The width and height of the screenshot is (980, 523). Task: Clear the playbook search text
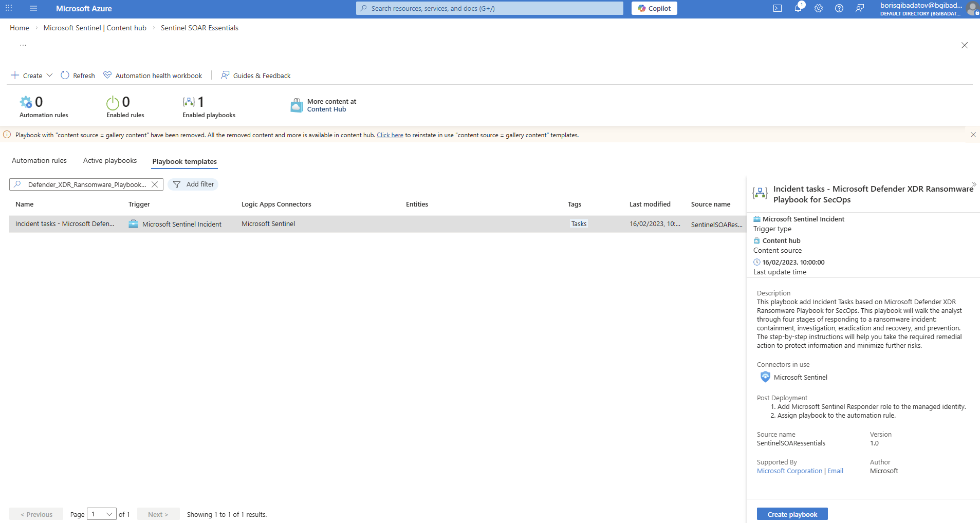155,184
